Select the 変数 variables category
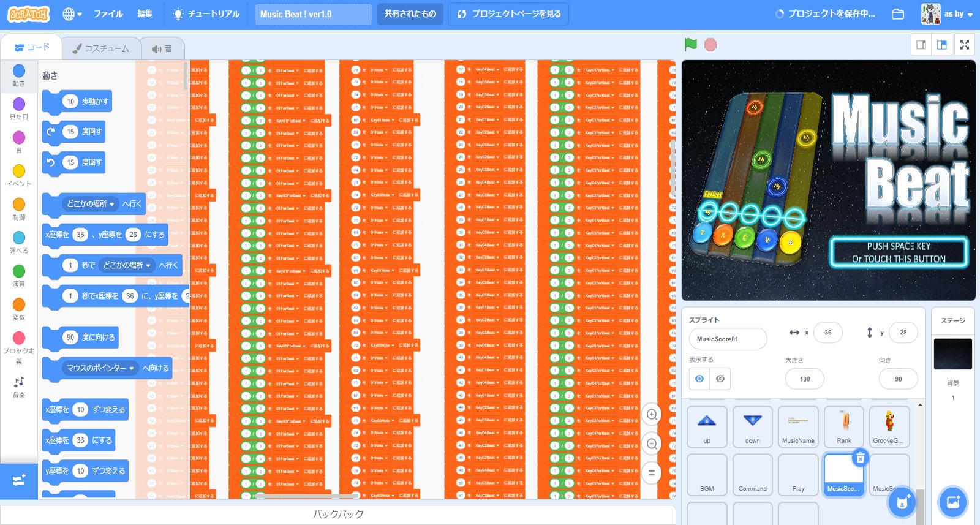Screen dimensions: 980x525 click(x=19, y=309)
